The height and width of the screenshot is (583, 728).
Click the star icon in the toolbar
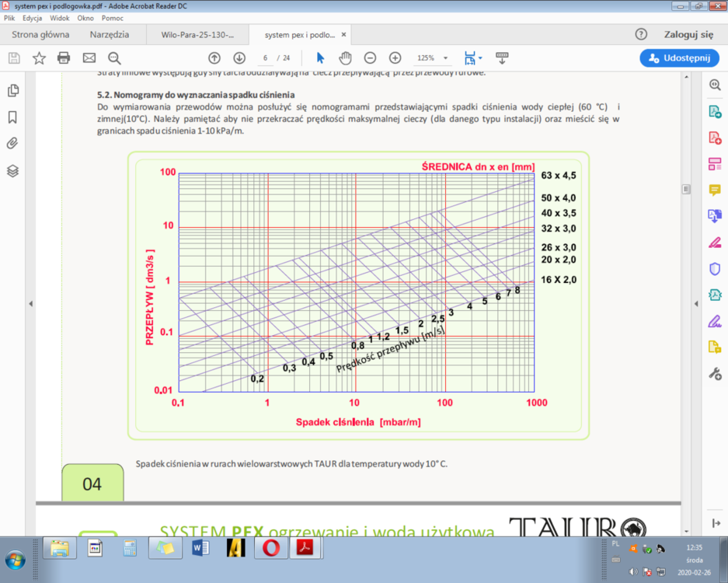[x=39, y=58]
